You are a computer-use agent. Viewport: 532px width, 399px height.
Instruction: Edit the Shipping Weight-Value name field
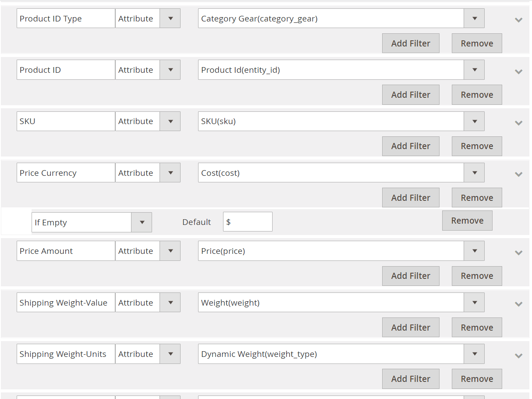tap(66, 303)
